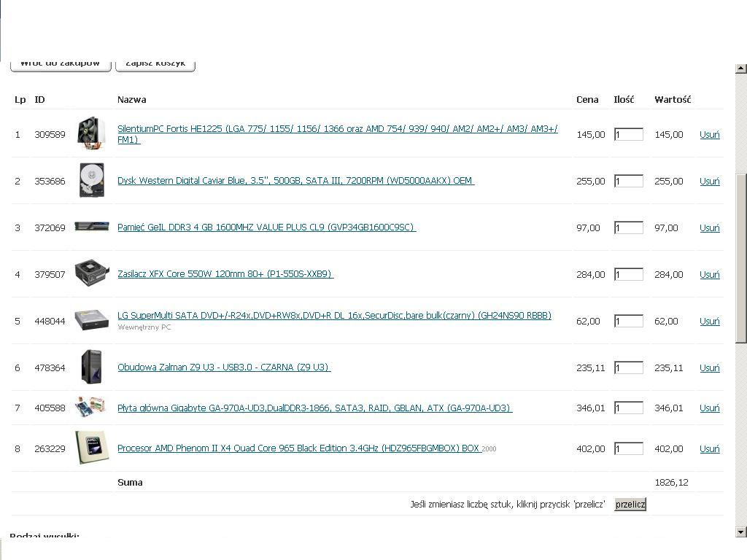This screenshot has height=560, width=747.
Task: Focus quantity field for Gigabyte motherboard
Action: (x=628, y=408)
